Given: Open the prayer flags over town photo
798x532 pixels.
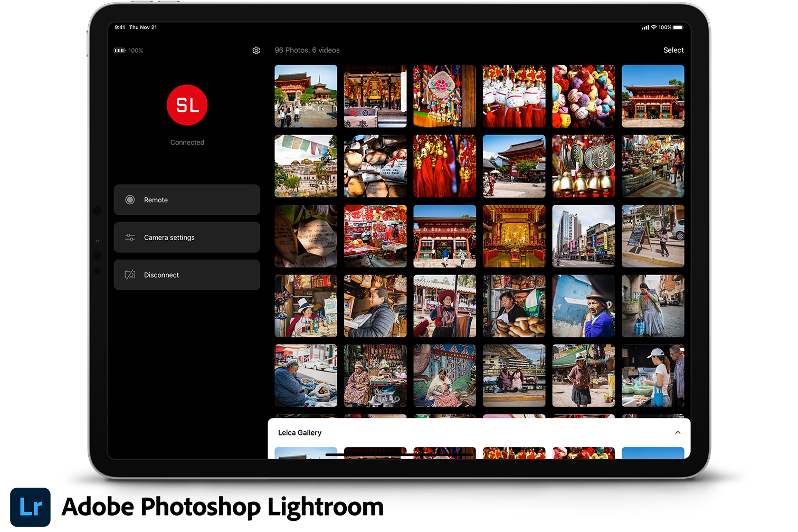Looking at the screenshot, I should click(306, 166).
